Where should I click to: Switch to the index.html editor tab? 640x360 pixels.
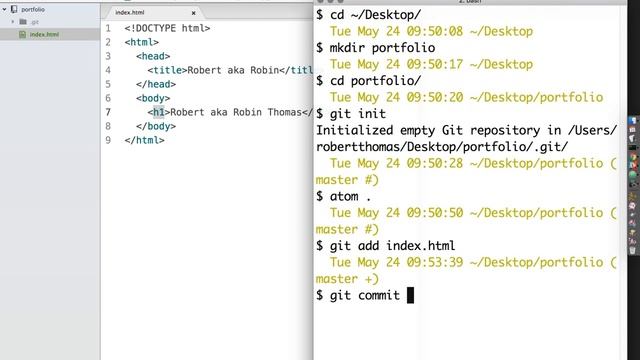pyautogui.click(x=130, y=13)
